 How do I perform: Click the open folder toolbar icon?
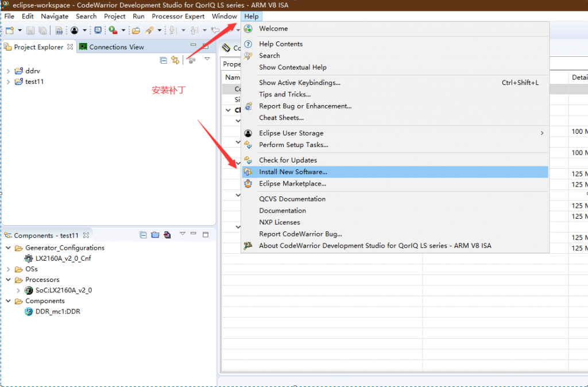click(136, 30)
